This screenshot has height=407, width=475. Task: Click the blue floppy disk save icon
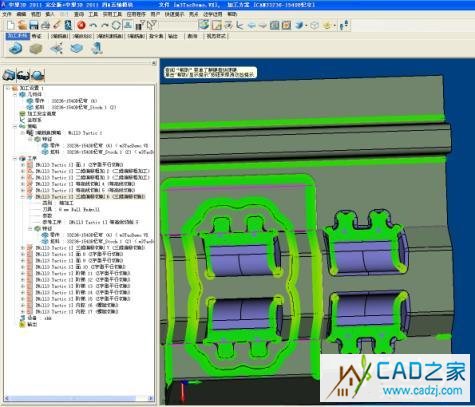click(x=34, y=25)
